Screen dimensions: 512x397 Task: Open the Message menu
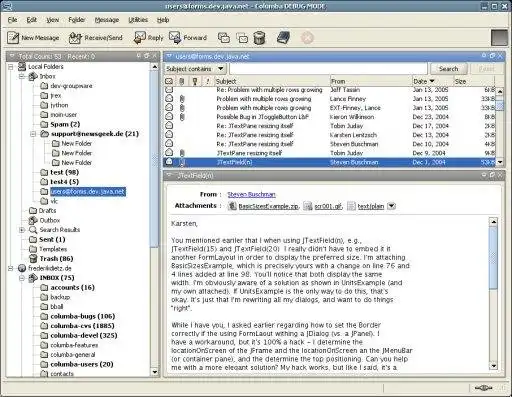[x=107, y=20]
